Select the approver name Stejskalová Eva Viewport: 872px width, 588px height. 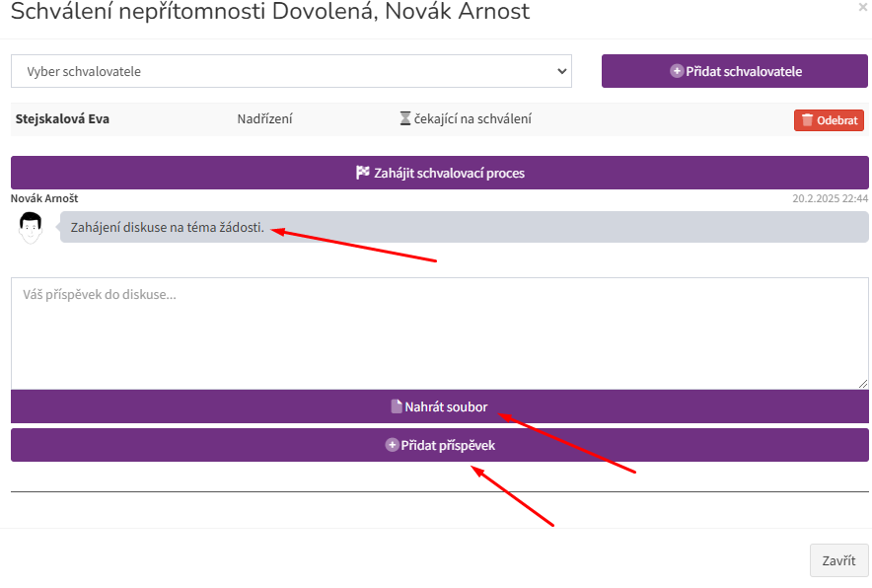point(62,118)
